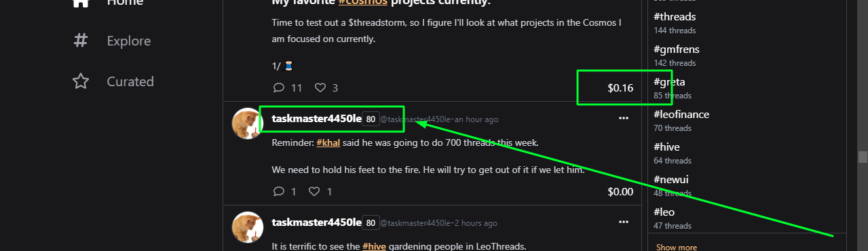Open the Home icon in sidebar
Viewport: 868px width, 251px height.
click(81, 3)
